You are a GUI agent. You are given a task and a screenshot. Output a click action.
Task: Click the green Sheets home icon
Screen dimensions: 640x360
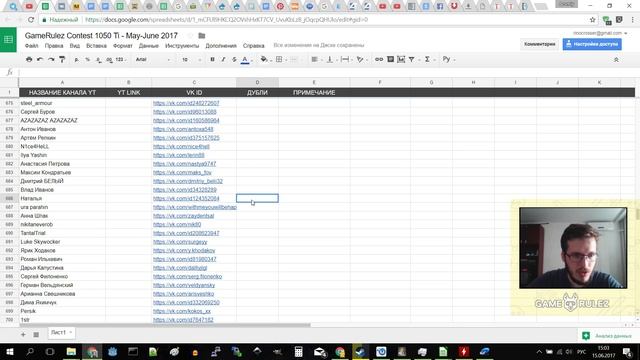coord(8,40)
